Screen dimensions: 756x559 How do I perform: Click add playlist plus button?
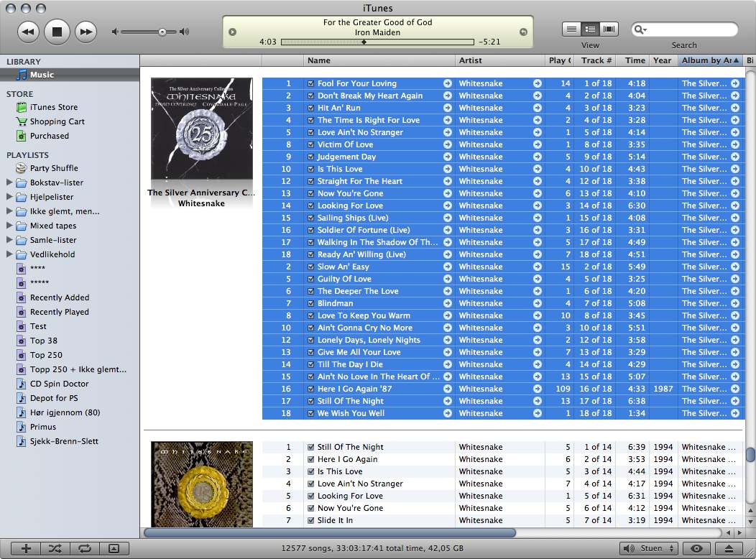[26, 548]
